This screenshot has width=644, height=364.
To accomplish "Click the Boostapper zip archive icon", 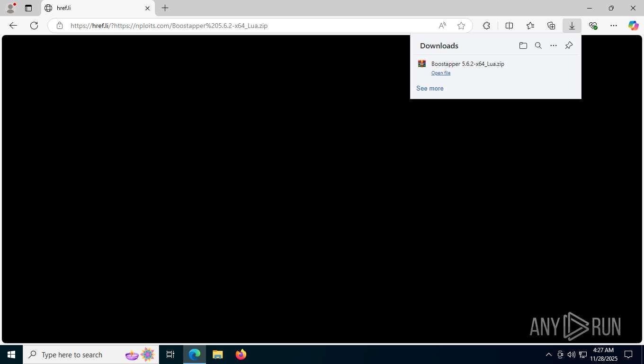I will pos(422,64).
